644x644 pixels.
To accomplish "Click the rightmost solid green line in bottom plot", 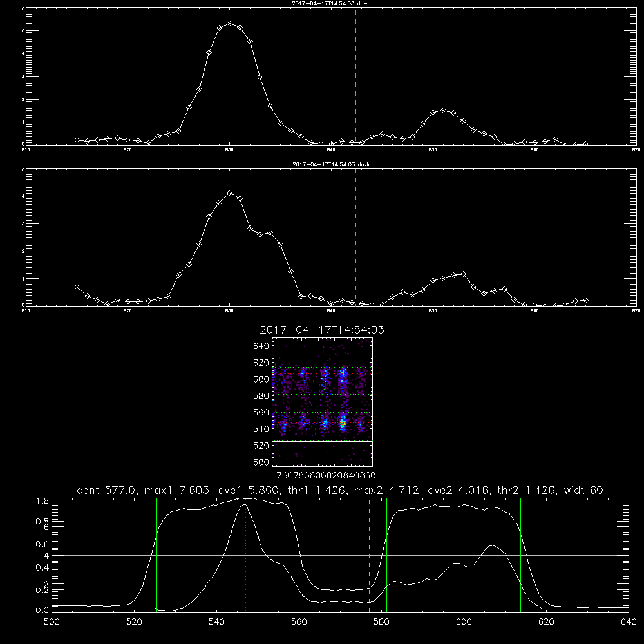I will [x=520, y=555].
